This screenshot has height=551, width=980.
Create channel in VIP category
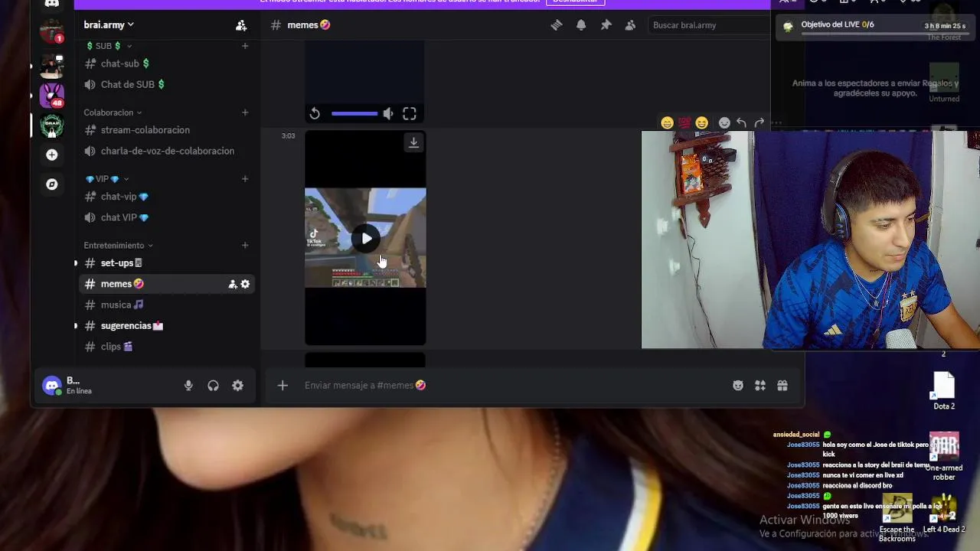tap(245, 179)
